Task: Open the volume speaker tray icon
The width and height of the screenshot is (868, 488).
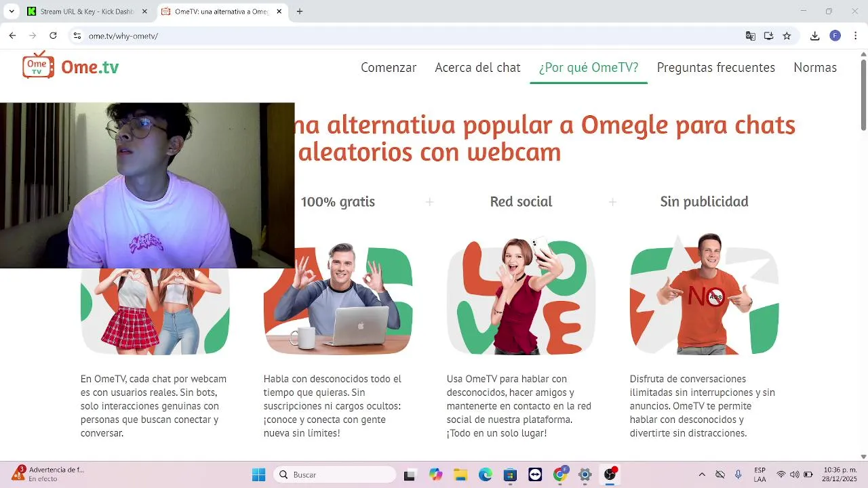Action: pyautogui.click(x=795, y=474)
